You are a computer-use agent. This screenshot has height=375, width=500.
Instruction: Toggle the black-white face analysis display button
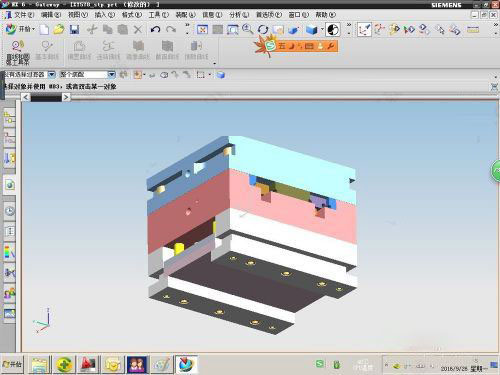point(332,30)
